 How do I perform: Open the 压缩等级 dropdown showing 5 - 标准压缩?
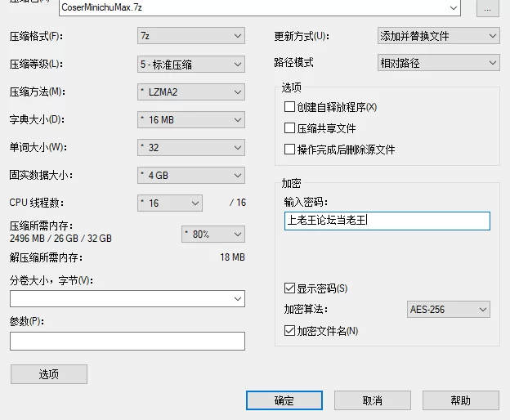click(191, 64)
